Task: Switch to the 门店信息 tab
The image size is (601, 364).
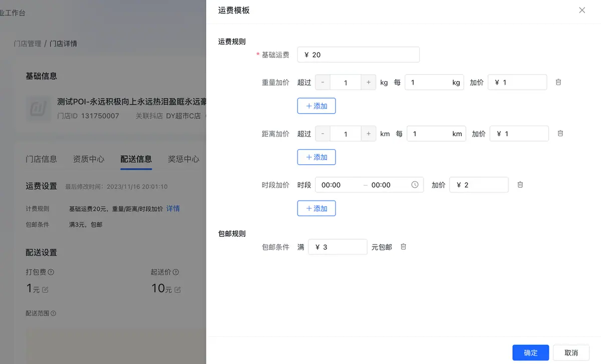Action: (41, 159)
